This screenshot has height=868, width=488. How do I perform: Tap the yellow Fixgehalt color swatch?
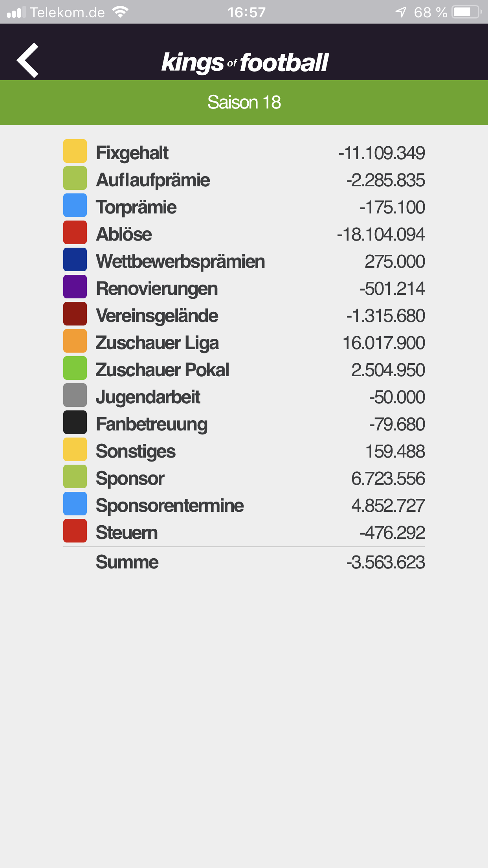[x=75, y=151]
